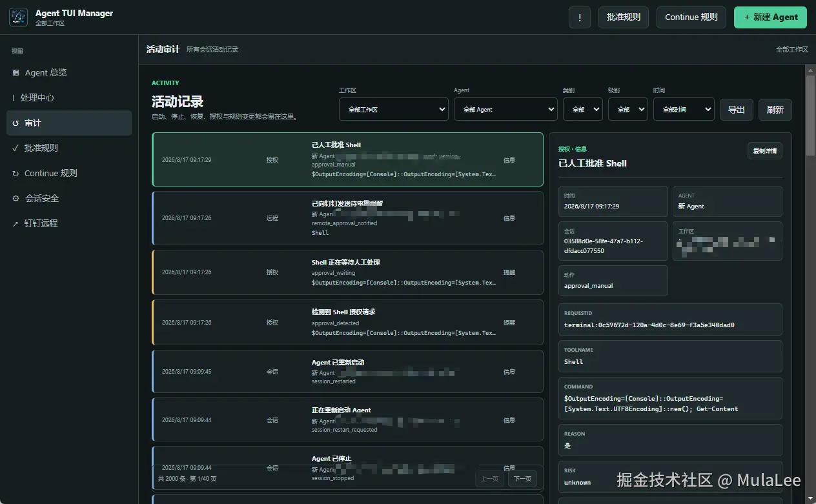This screenshot has width=816, height=504.
Task: Click the Agent TUI Manager logo icon
Action: tap(18, 17)
